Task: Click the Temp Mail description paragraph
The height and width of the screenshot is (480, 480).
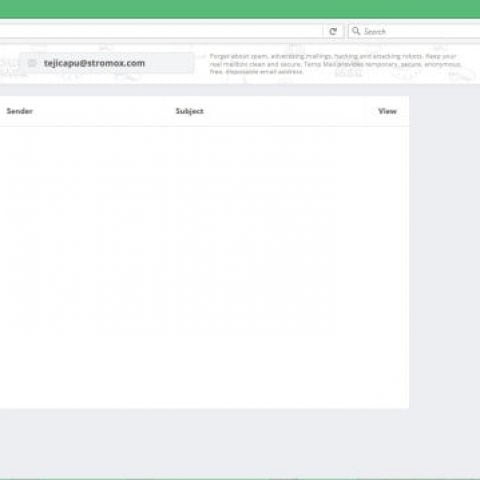Action: coord(335,64)
